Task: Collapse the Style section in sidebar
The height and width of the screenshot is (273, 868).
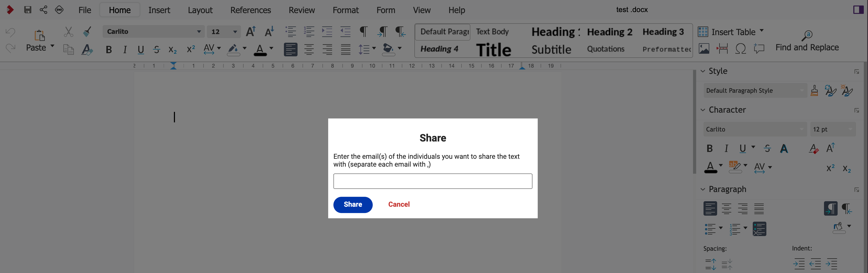Action: pyautogui.click(x=702, y=71)
